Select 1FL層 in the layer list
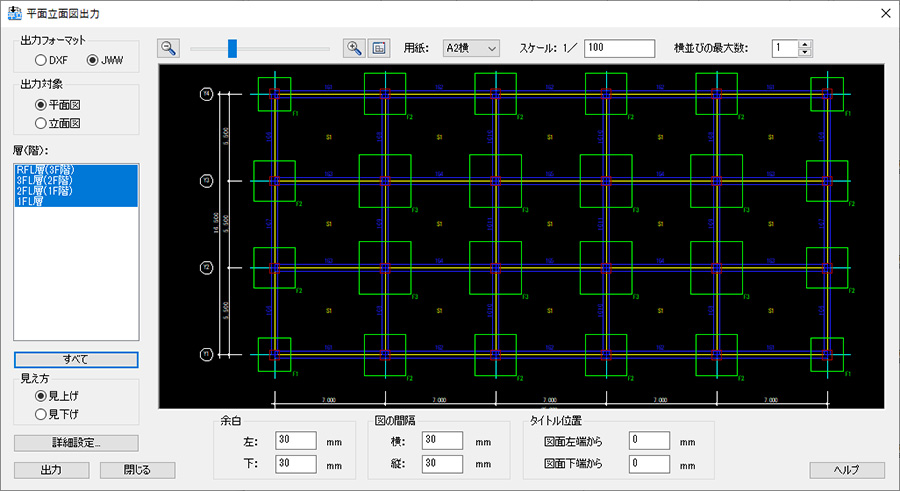Viewport: 900px width, 491px height. tap(76, 201)
